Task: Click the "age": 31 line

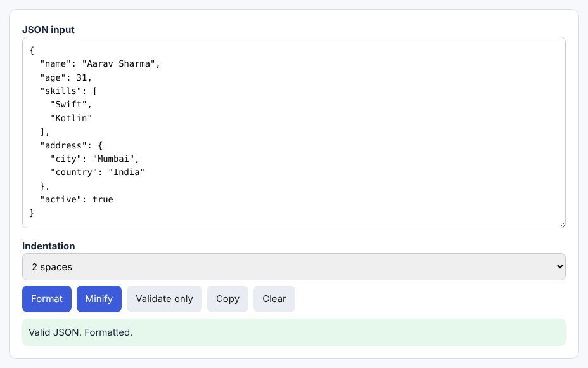Action: 66,77
